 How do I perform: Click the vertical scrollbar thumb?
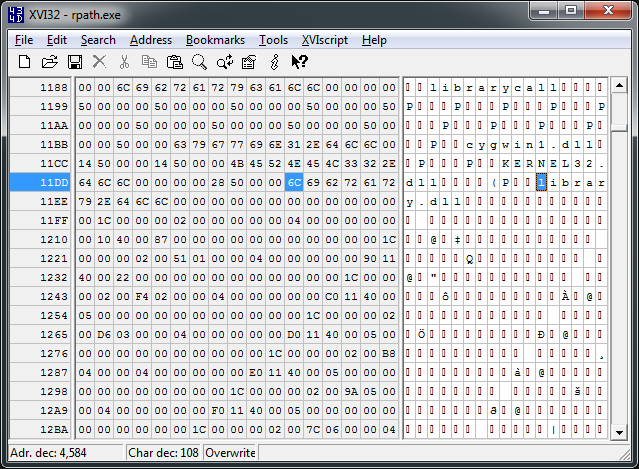click(619, 128)
